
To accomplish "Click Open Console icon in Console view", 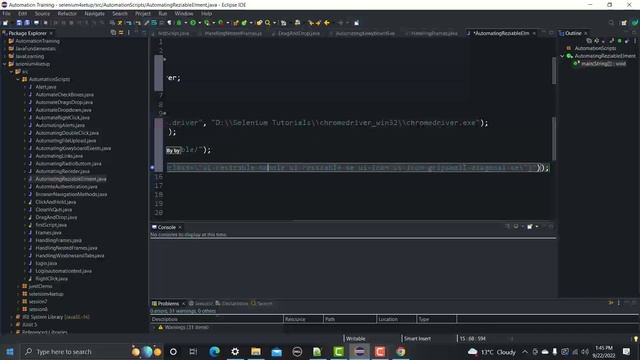I will point(530,227).
